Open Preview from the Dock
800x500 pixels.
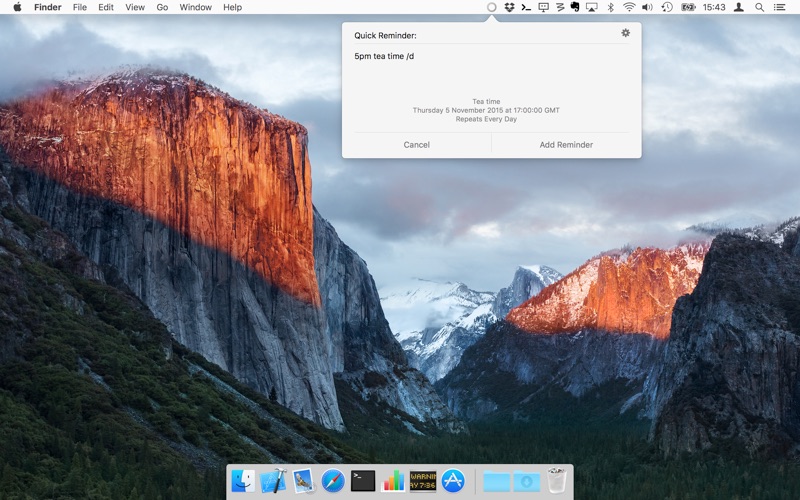pyautogui.click(x=303, y=481)
